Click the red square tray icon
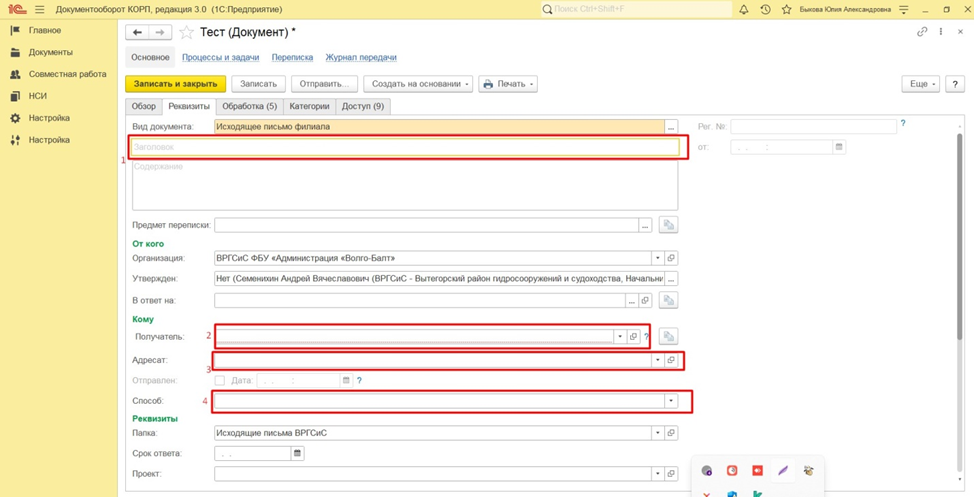The height and width of the screenshot is (497, 974). coord(757,470)
